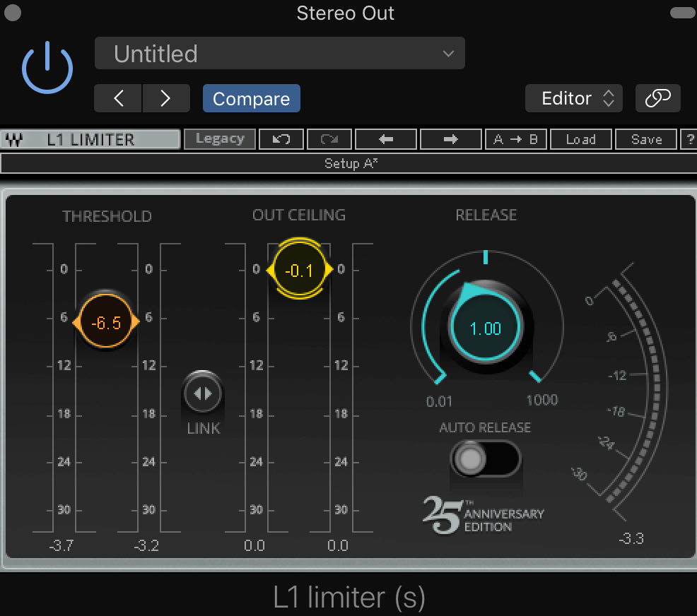The height and width of the screenshot is (616, 697).
Task: Click the -3.2 right input peak value
Action: [146, 545]
